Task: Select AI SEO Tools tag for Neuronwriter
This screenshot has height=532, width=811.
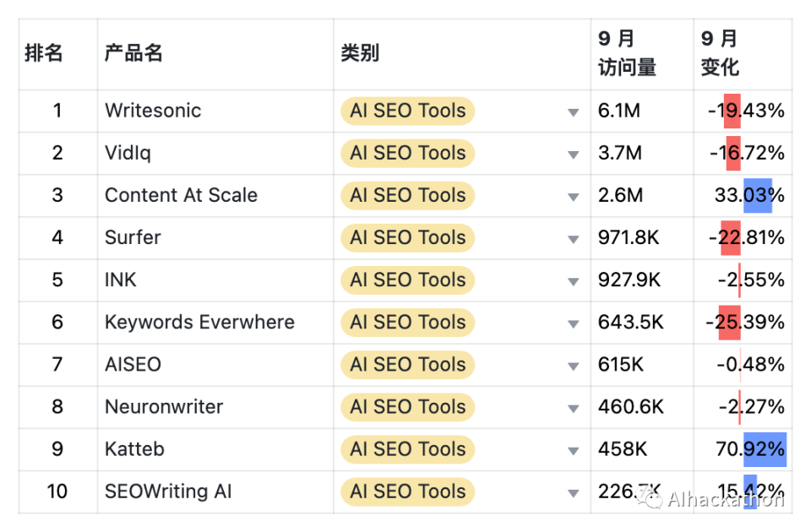Action: click(407, 407)
